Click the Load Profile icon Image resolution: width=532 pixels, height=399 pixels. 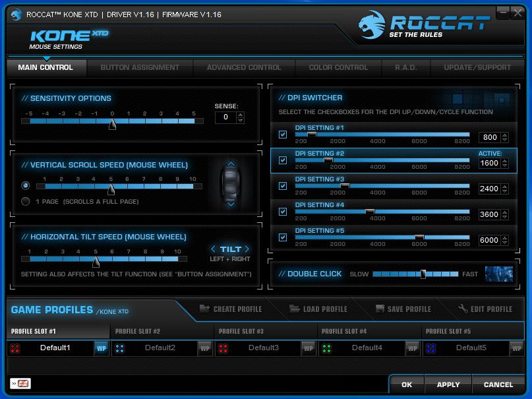tap(295, 309)
